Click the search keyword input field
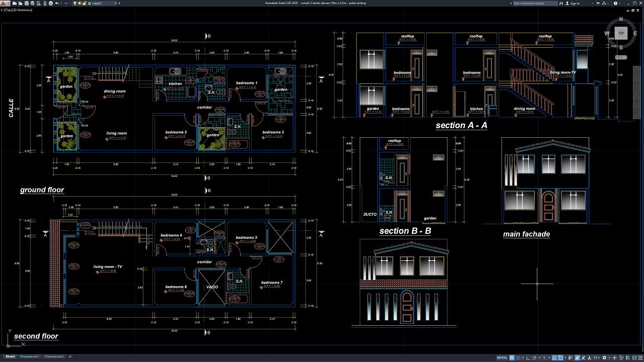644x362 pixels. 535,3
